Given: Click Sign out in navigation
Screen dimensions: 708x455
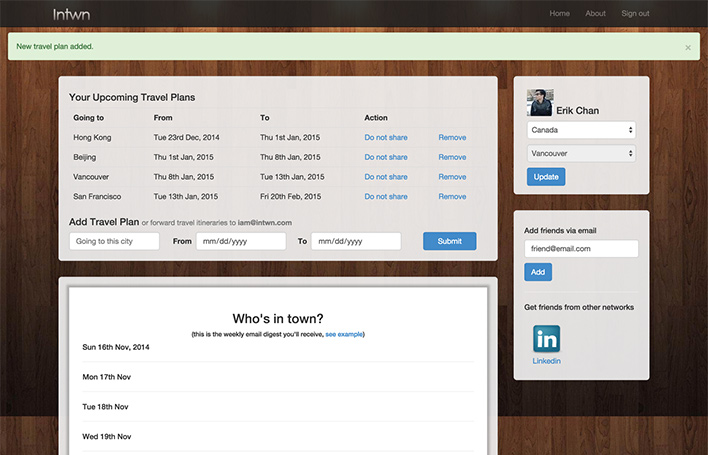Looking at the screenshot, I should 635,14.
